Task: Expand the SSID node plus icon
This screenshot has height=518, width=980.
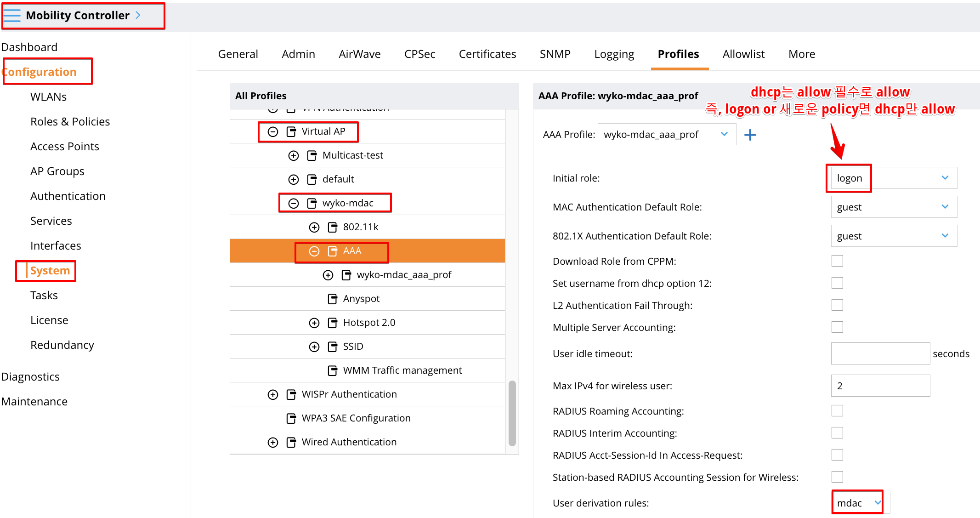Action: [x=314, y=347]
